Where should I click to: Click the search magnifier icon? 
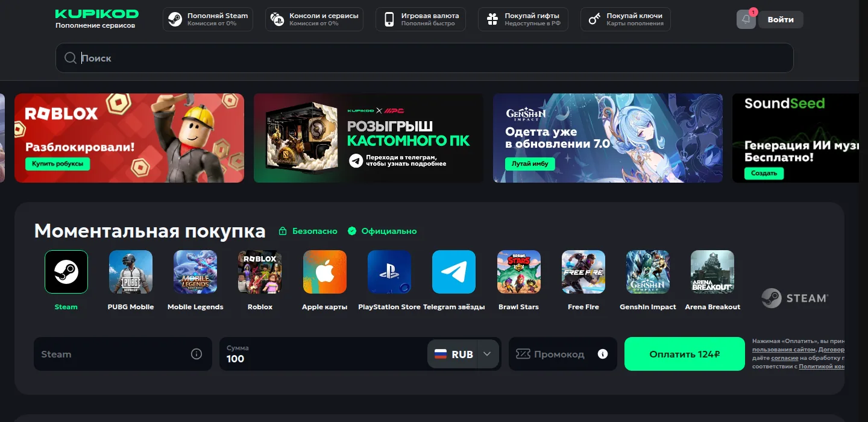71,58
